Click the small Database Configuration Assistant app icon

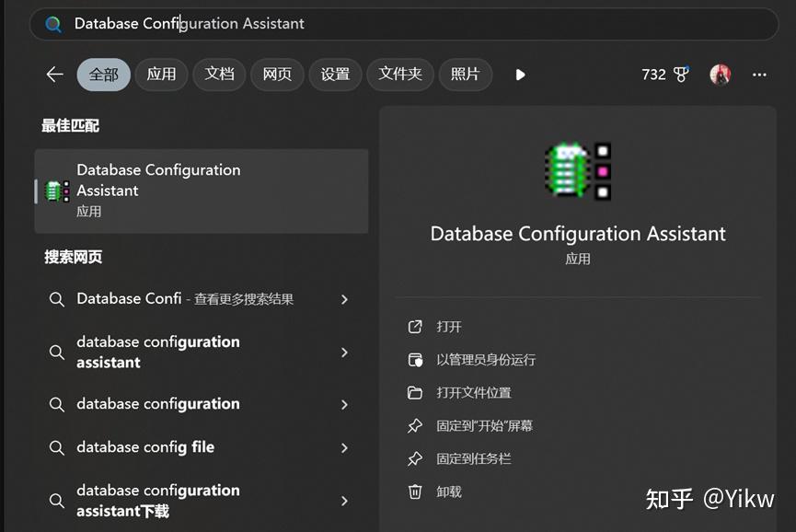(x=57, y=191)
